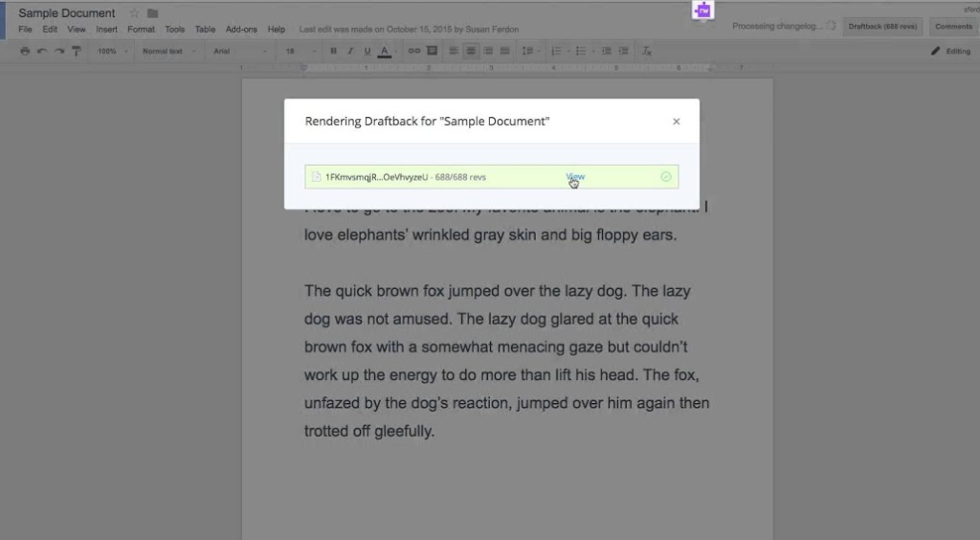Click the clear formatting icon
Image resolution: width=980 pixels, height=540 pixels.
[x=647, y=51]
